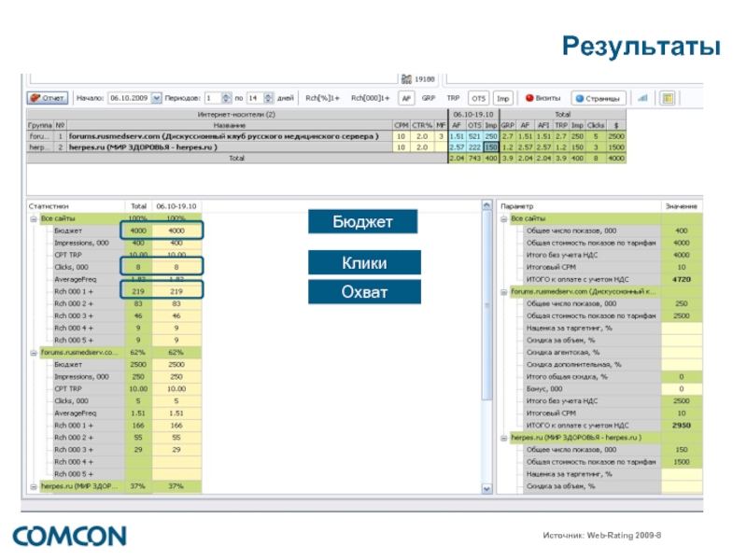Toggle the GRP toolbar button
The image size is (747, 560).
point(429,98)
